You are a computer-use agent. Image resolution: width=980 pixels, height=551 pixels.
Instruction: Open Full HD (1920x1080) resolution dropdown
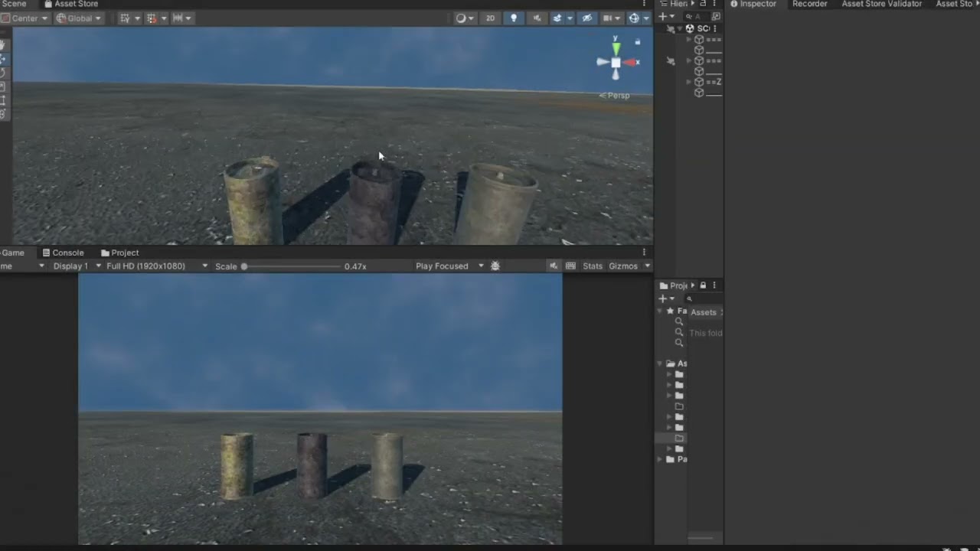pyautogui.click(x=157, y=266)
